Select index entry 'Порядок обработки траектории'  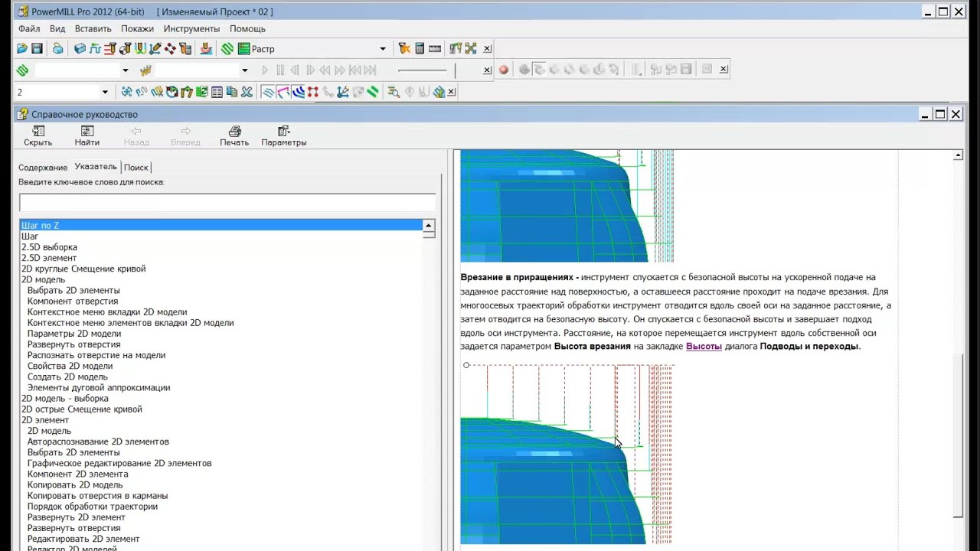93,507
